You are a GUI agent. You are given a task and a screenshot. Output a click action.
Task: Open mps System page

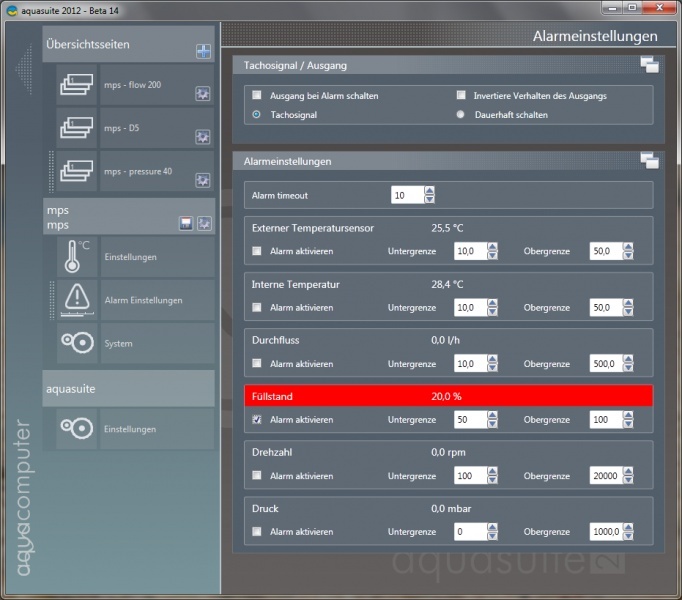pyautogui.click(x=157, y=343)
